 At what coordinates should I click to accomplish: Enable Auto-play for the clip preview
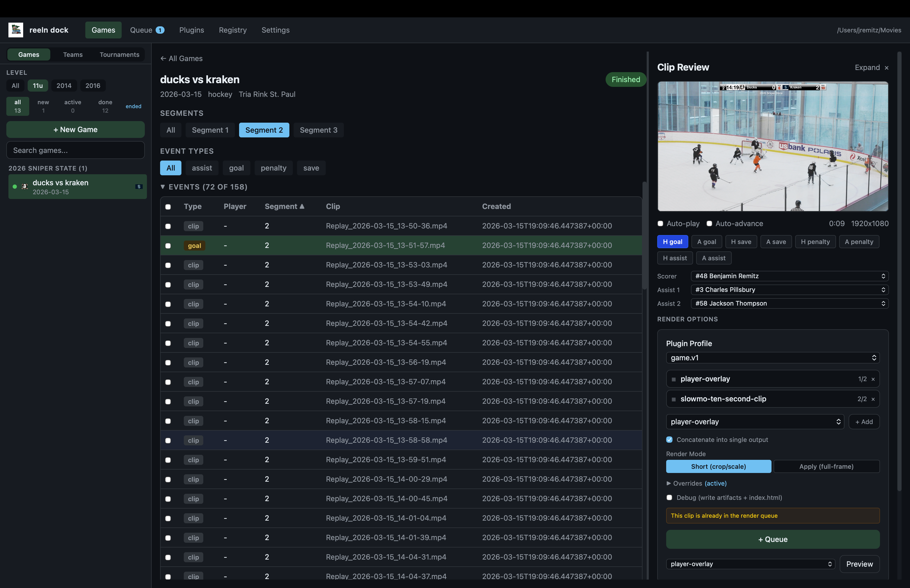tap(660, 223)
